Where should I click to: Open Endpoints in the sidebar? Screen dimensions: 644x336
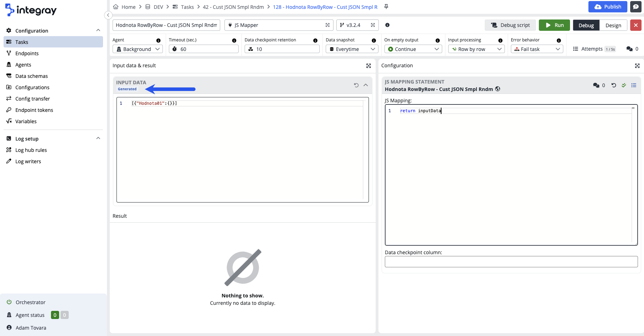click(27, 53)
